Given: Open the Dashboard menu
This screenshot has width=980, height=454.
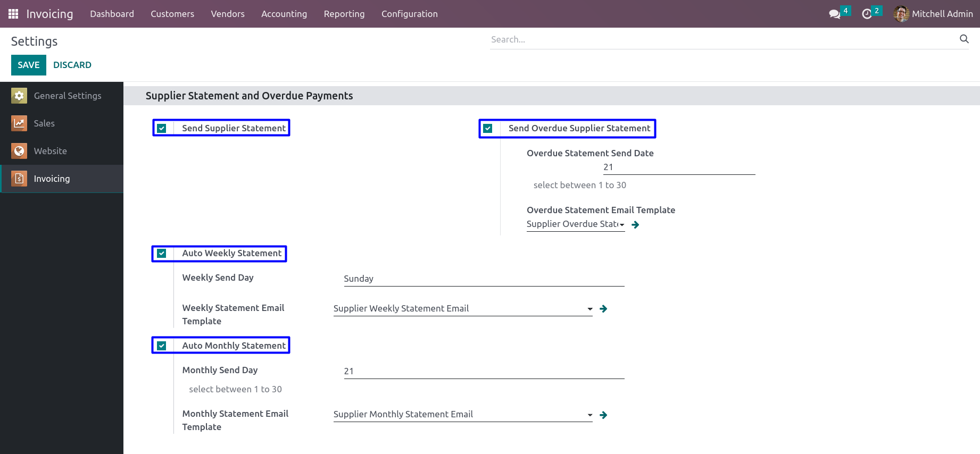Looking at the screenshot, I should (x=112, y=14).
